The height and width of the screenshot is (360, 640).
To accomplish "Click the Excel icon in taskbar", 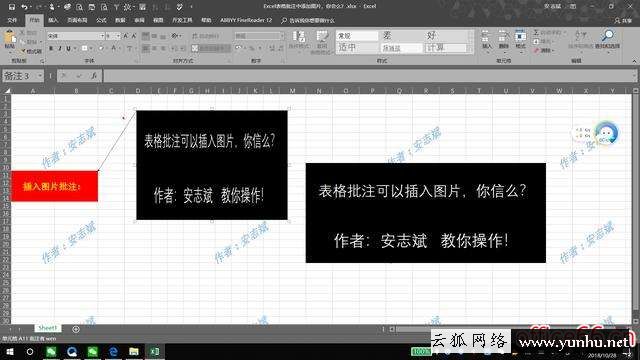I will (155, 351).
